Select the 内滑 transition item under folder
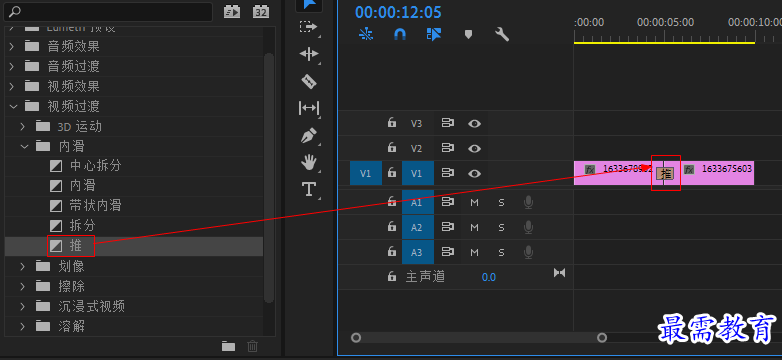The image size is (782, 360). click(x=134, y=186)
